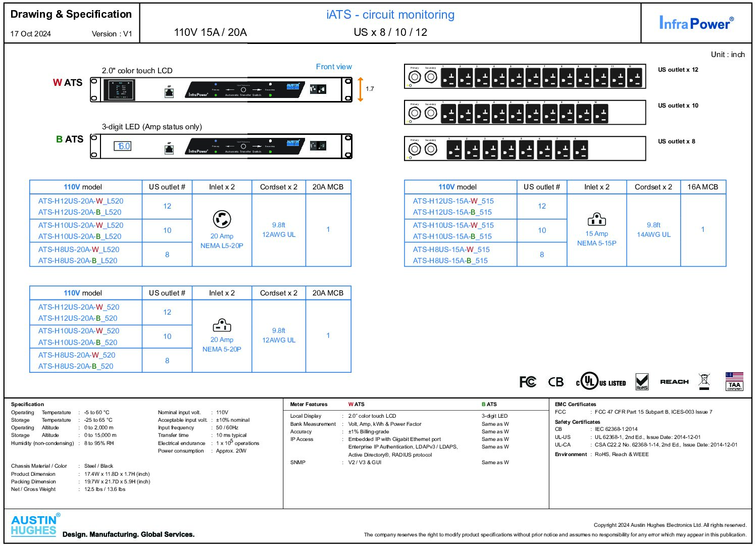Click the input frequency '50 / 60Hz'

[227, 428]
